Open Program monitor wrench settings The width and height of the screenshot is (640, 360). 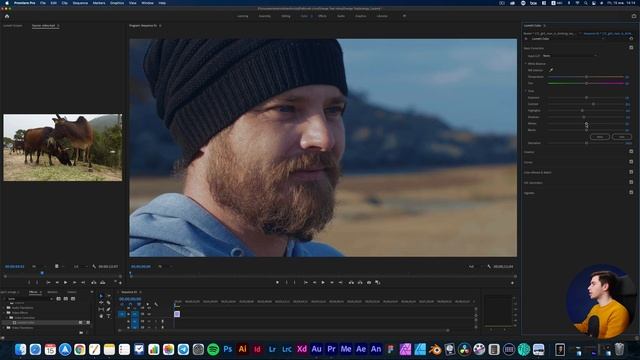click(489, 267)
